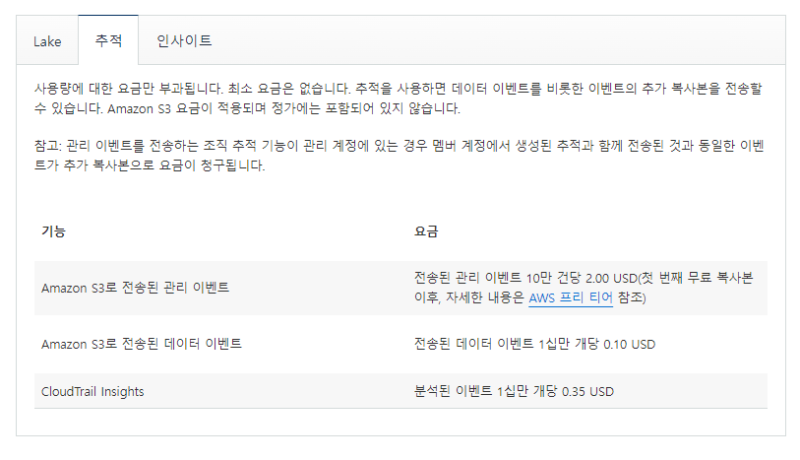Select the 'Amazon S3로 전송된 관리 이벤트' cell
Viewport: 800px width, 460px height.
[x=135, y=288]
